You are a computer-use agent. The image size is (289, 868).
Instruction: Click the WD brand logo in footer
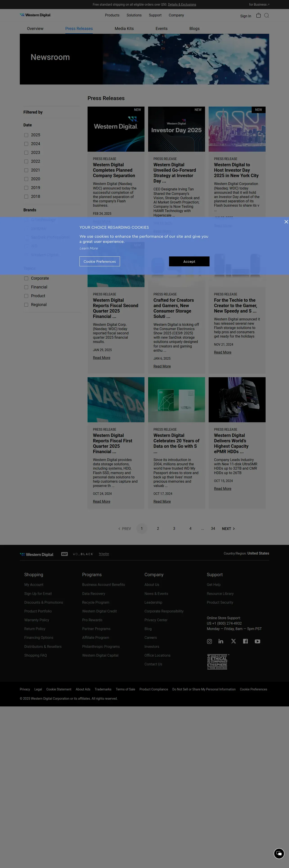(x=64, y=554)
